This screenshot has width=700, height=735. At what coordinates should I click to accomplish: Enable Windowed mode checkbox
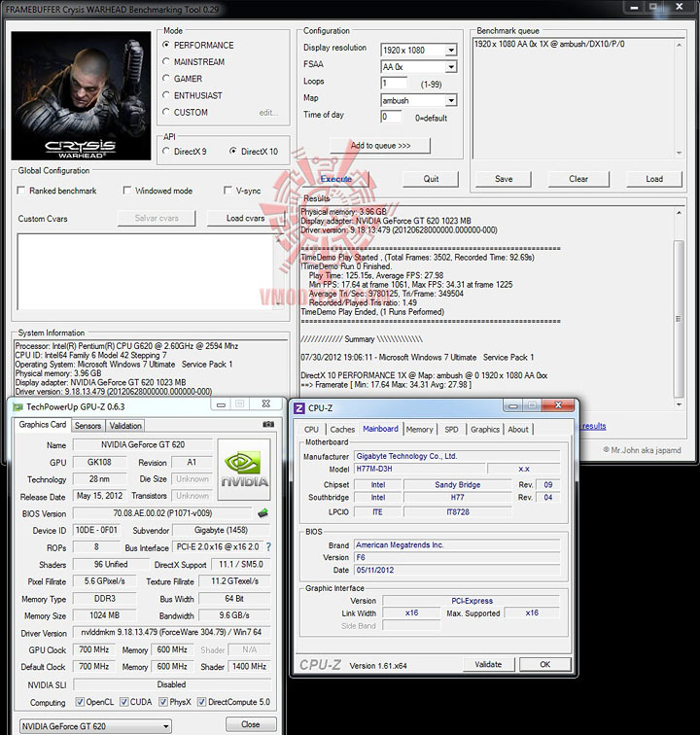click(126, 191)
